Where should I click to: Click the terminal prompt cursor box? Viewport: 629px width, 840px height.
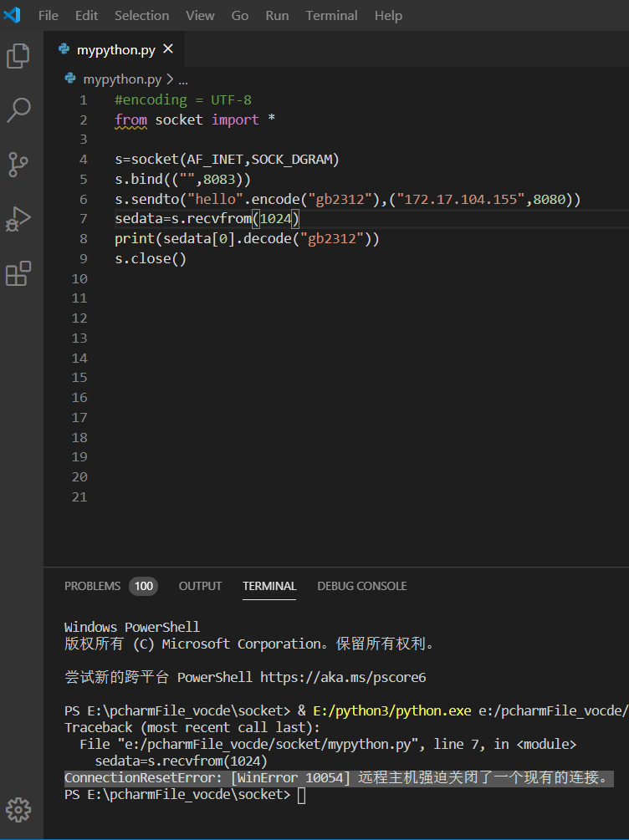coord(301,795)
